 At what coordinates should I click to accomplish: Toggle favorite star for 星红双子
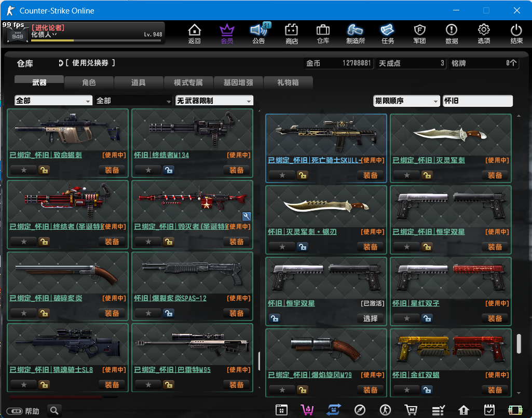407,318
